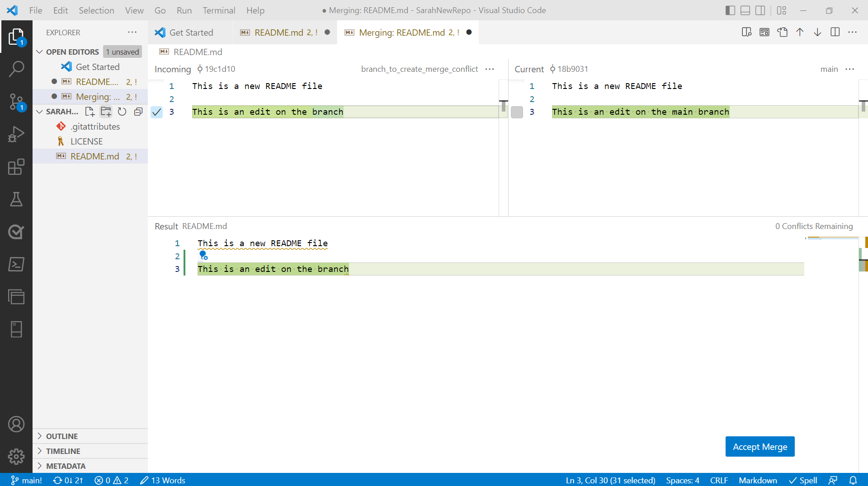Viewport: 868px width, 486px height.
Task: Click the Refresh Explorer icon
Action: click(x=122, y=112)
